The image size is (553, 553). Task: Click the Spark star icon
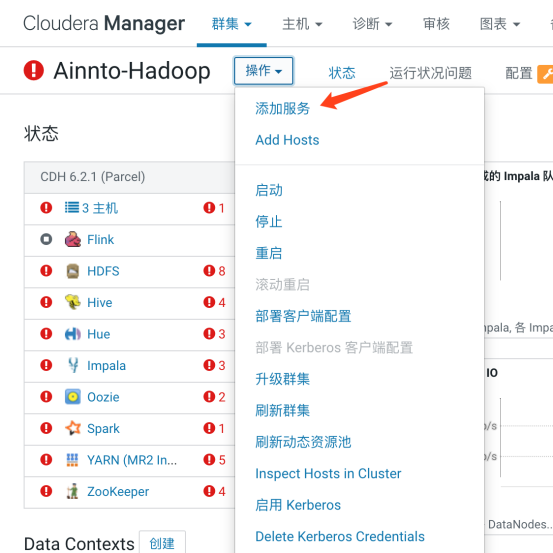73,428
